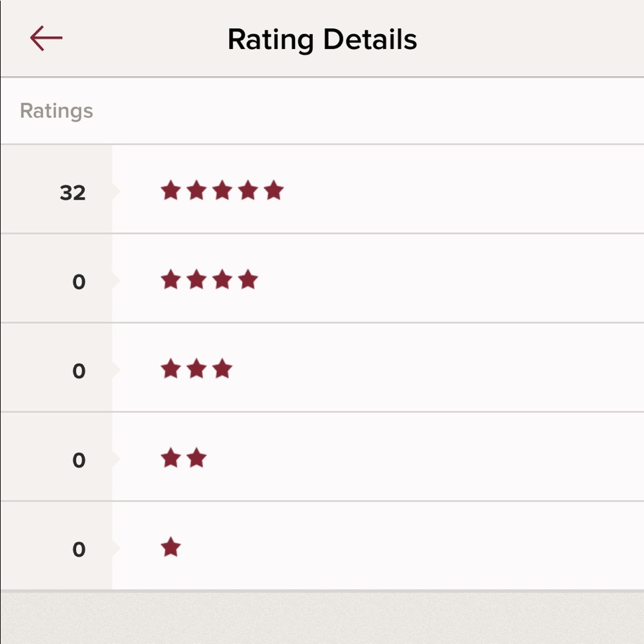The width and height of the screenshot is (644, 644).
Task: Click the second star in the two-star row
Action: [196, 459]
